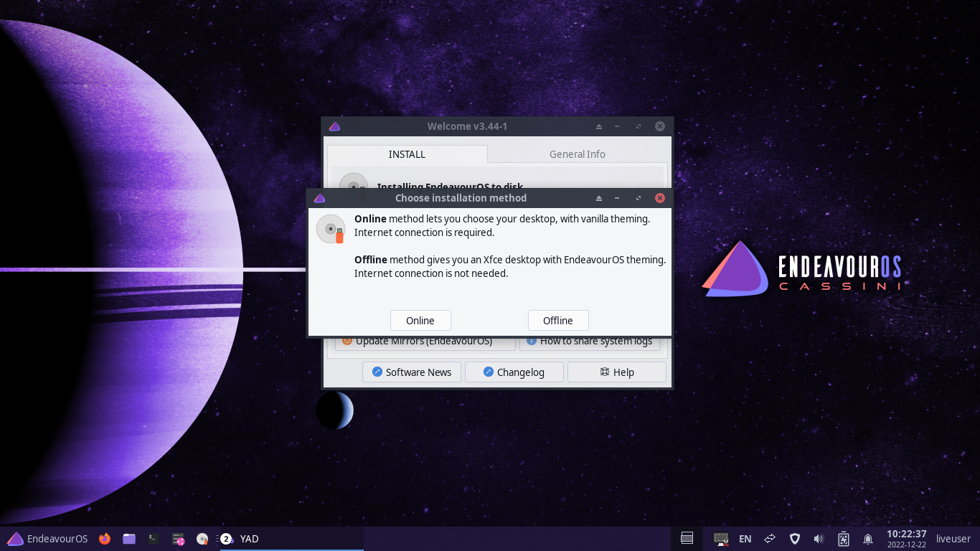Shade the Choose installation method dialog
The height and width of the screenshot is (551, 980).
pos(599,198)
